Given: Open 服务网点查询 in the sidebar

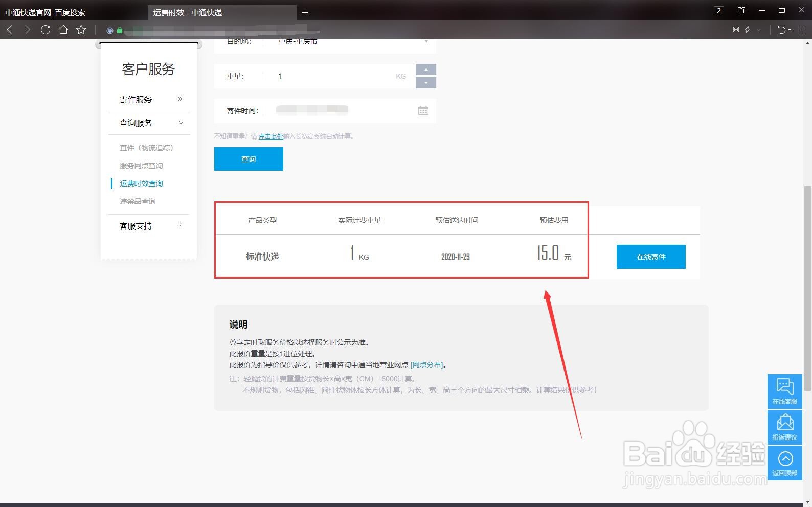Looking at the screenshot, I should (141, 166).
